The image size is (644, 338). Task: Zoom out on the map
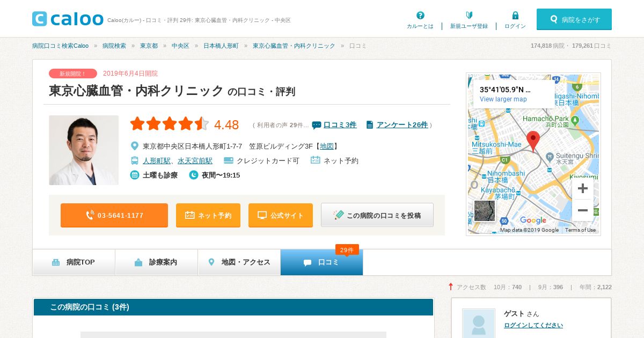click(583, 210)
